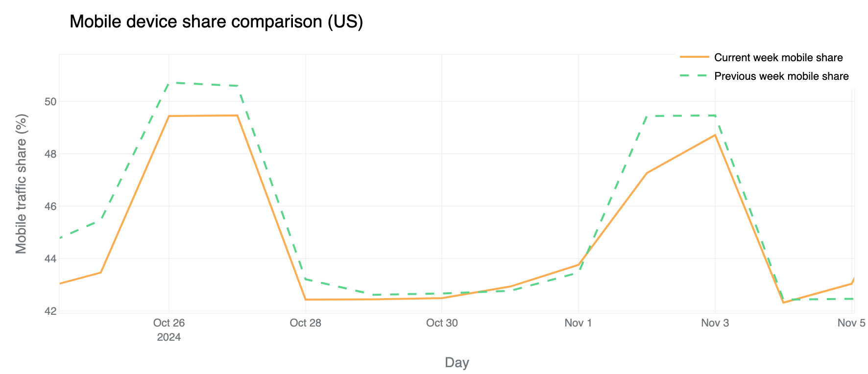This screenshot has height=374, width=868.
Task: Toggle Previous week mobile share legend entry
Action: click(x=781, y=76)
